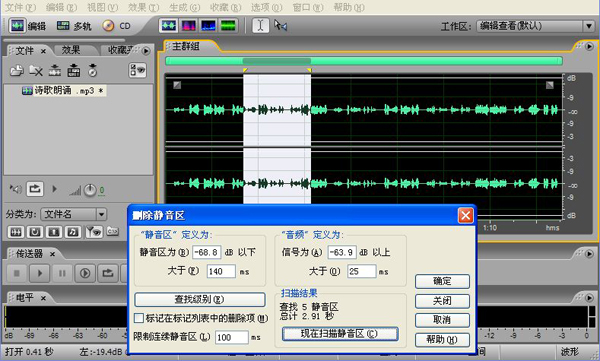
Task: Click the 限制连续静音区 100 ms field
Action: [232, 337]
